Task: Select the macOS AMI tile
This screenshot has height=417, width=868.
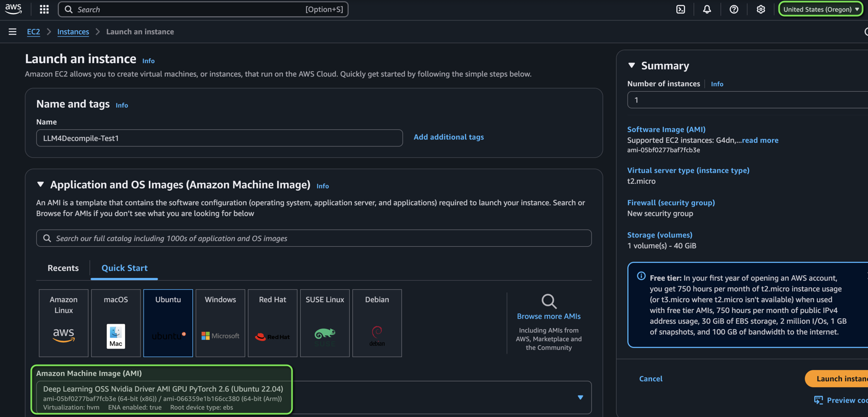Action: coord(116,323)
